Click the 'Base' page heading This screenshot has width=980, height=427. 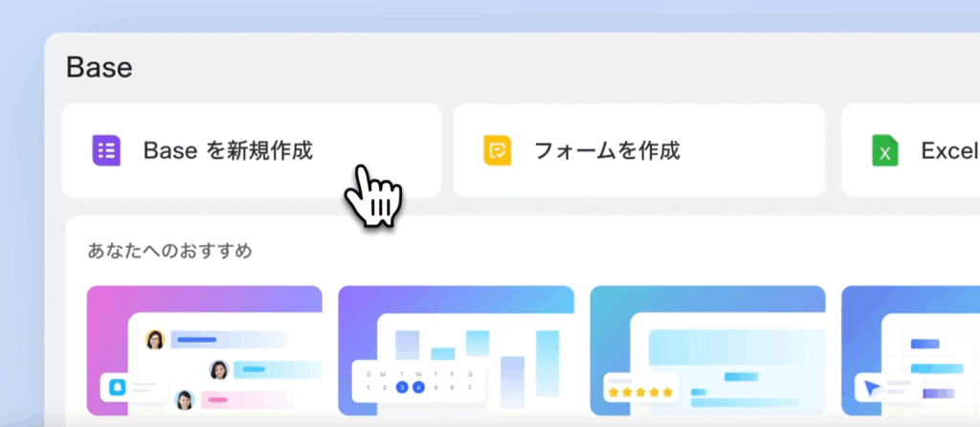[x=100, y=67]
